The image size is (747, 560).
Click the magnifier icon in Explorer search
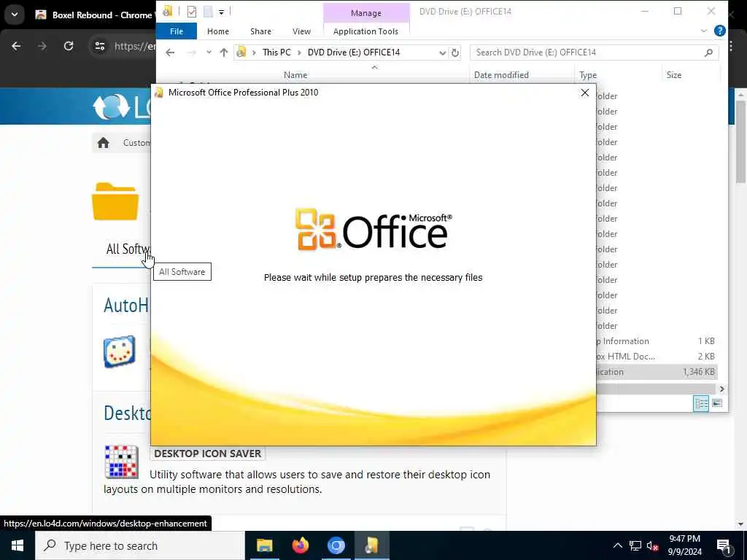coord(709,52)
